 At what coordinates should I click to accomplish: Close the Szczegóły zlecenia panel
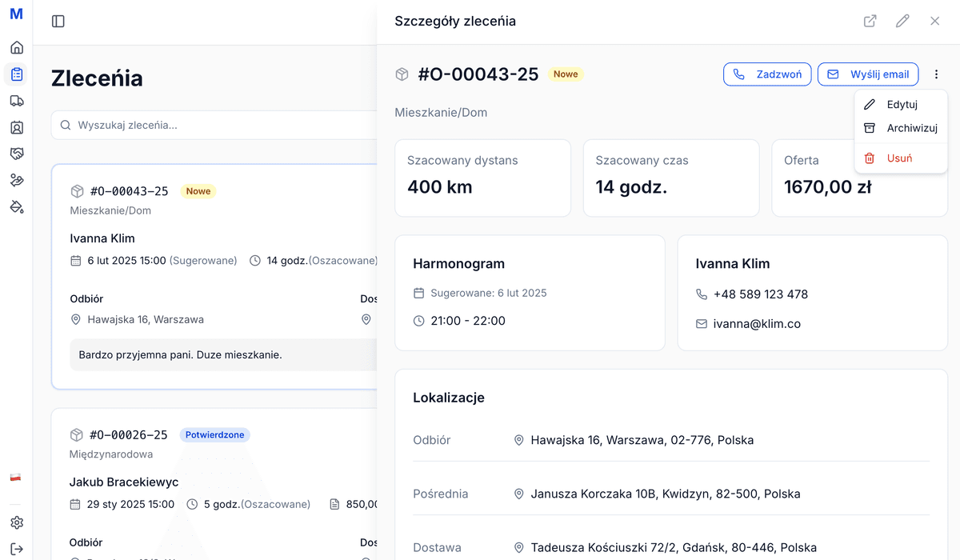[935, 22]
